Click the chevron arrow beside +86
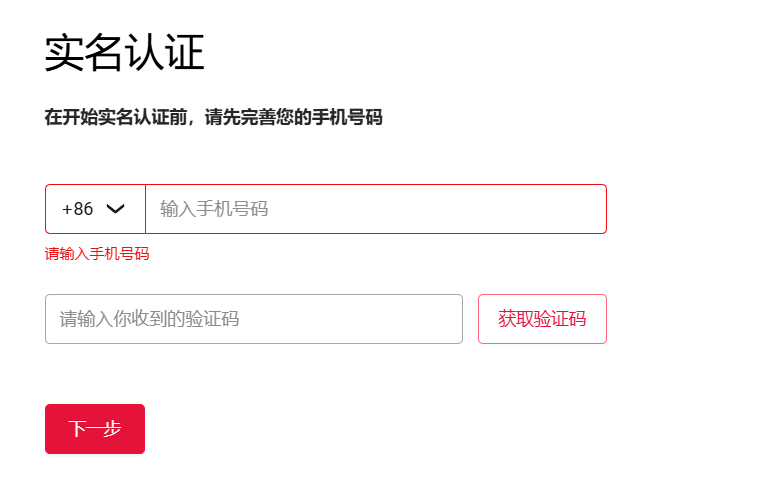Viewport: 773px width, 477px height. 115,209
